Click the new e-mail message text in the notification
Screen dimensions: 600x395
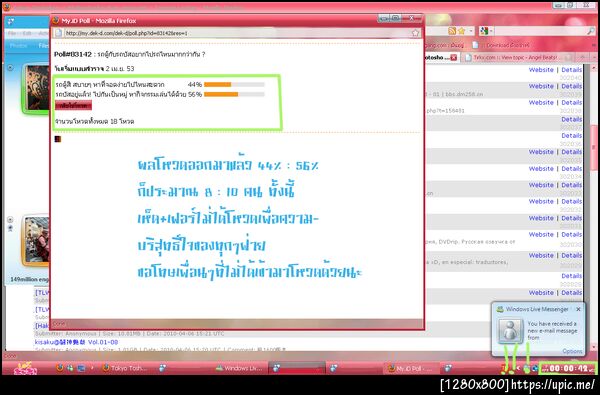pyautogui.click(x=552, y=331)
